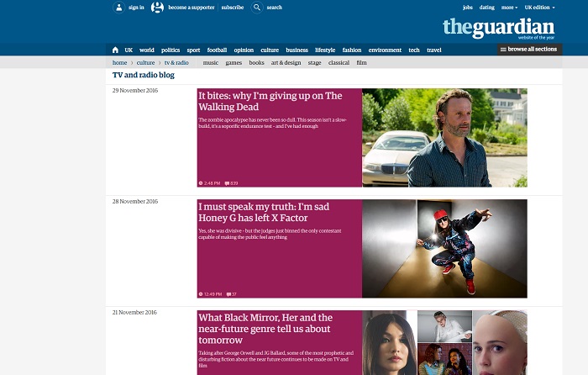Click the become a supporter logo icon
Screen dimensions: 588x375
click(x=157, y=7)
